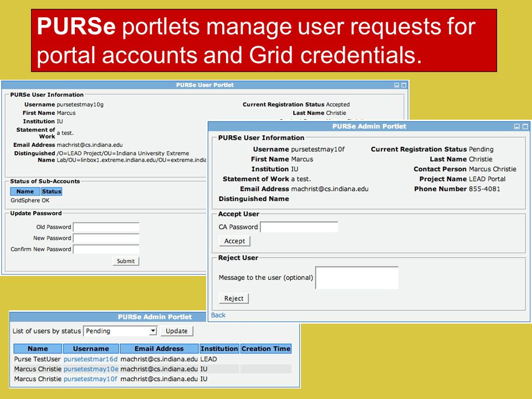The width and height of the screenshot is (532, 399).
Task: Follow the Back link in Admin Portlet
Action: click(x=218, y=315)
